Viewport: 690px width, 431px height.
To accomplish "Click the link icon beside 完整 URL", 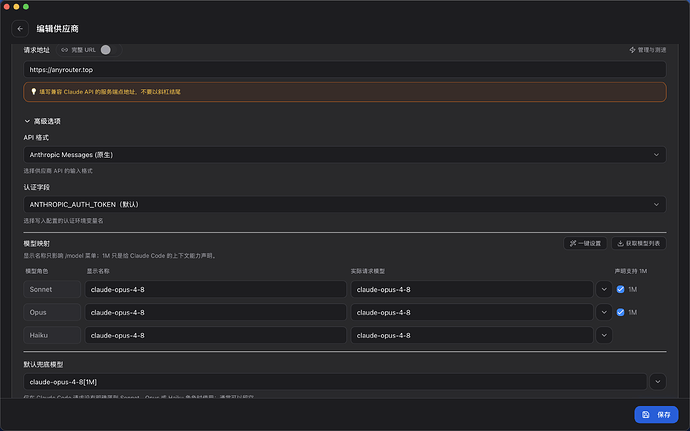I will (65, 50).
